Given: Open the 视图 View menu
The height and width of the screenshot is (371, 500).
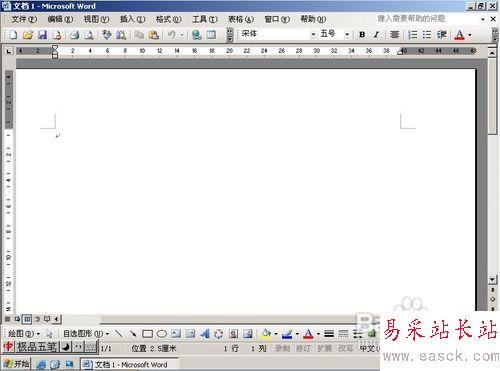Looking at the screenshot, I should [96, 19].
